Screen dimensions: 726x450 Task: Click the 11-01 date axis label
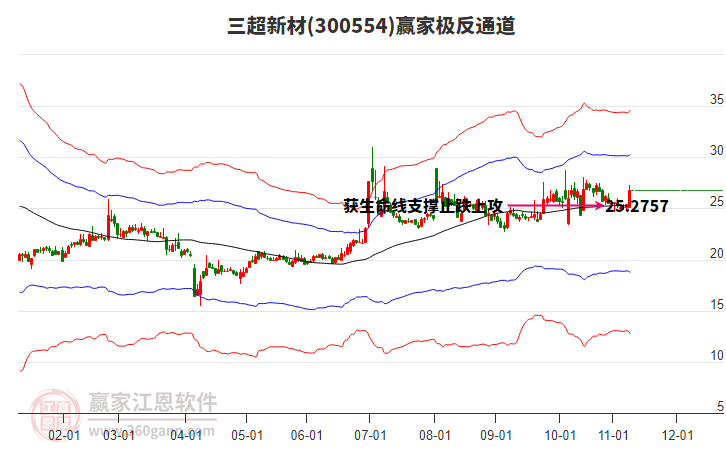click(x=613, y=435)
